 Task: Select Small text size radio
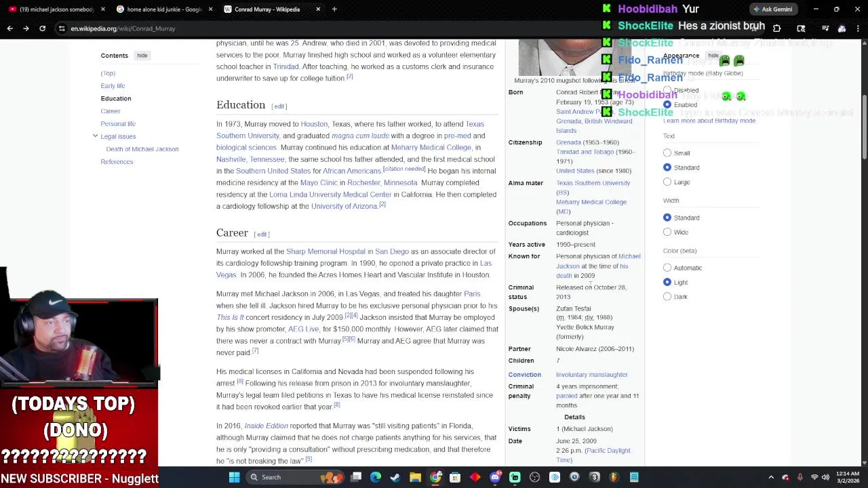(x=667, y=153)
